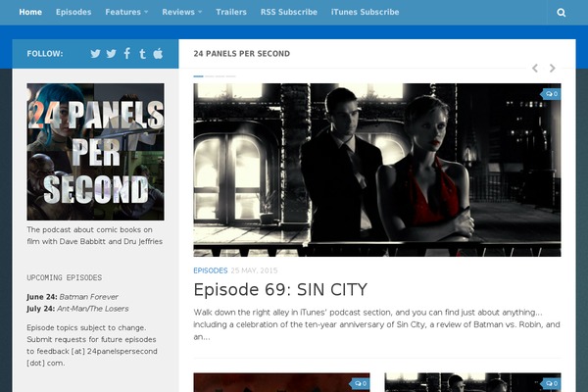The width and height of the screenshot is (588, 392).
Task: Click comment badge on lower left post
Action: coord(360,383)
